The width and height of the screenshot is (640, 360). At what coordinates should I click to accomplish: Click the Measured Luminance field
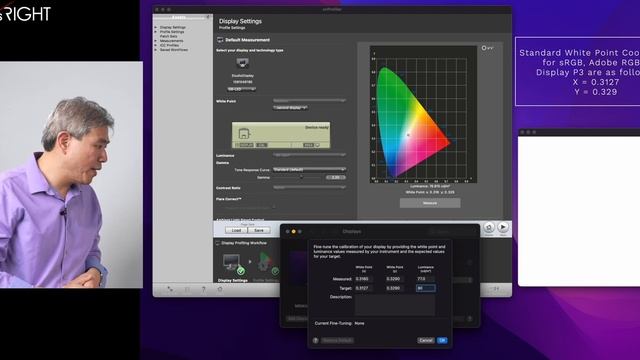(426, 279)
